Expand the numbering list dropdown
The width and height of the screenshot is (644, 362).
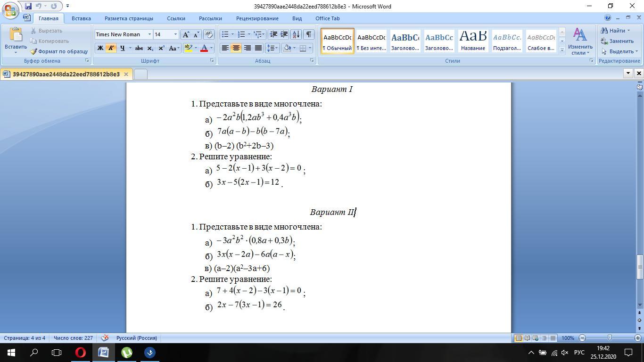pyautogui.click(x=249, y=34)
